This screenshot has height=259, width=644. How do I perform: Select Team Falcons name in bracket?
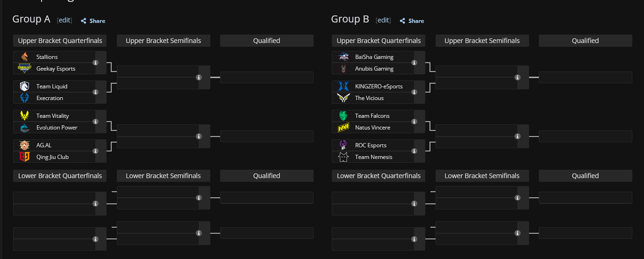tap(372, 116)
